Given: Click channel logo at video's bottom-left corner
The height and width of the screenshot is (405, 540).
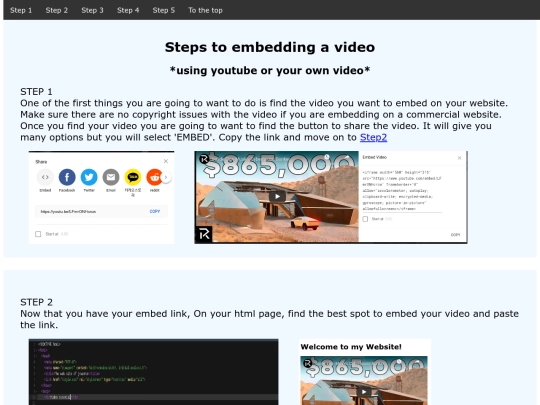Looking at the screenshot, I should click(x=204, y=235).
